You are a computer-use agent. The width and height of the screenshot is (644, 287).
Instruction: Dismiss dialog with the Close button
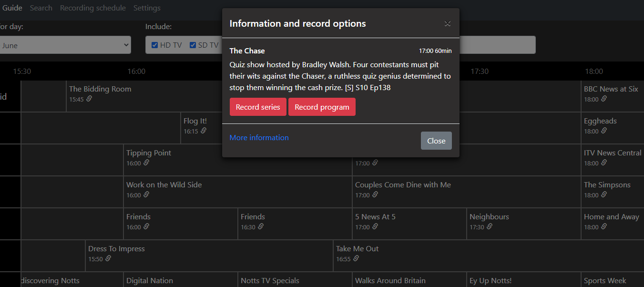click(436, 141)
